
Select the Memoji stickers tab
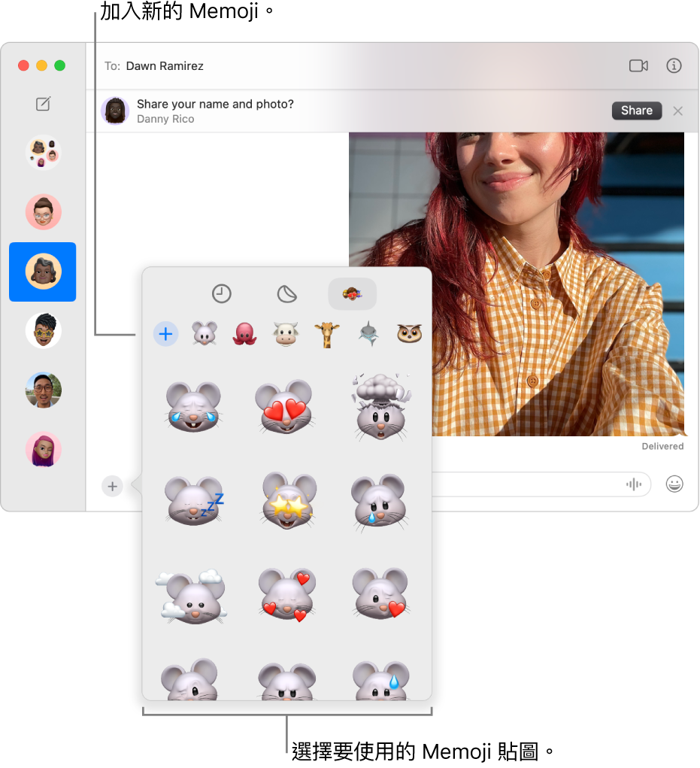(352, 294)
